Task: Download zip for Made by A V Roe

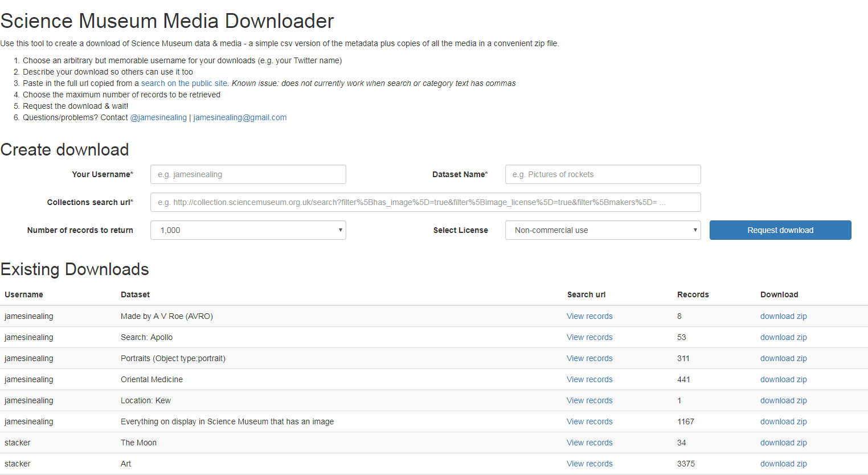Action: pyautogui.click(x=784, y=316)
